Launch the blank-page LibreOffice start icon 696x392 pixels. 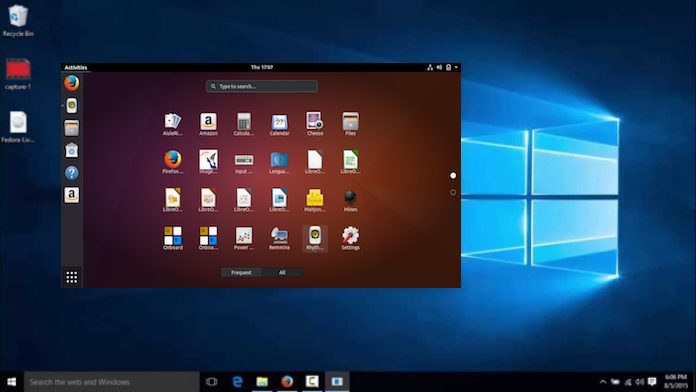[x=315, y=162]
